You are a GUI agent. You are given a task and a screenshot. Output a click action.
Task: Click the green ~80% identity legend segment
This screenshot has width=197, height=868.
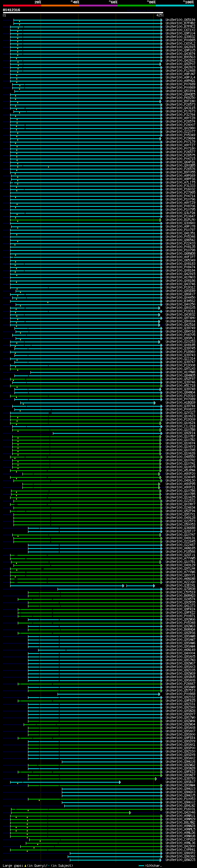[136, 6]
